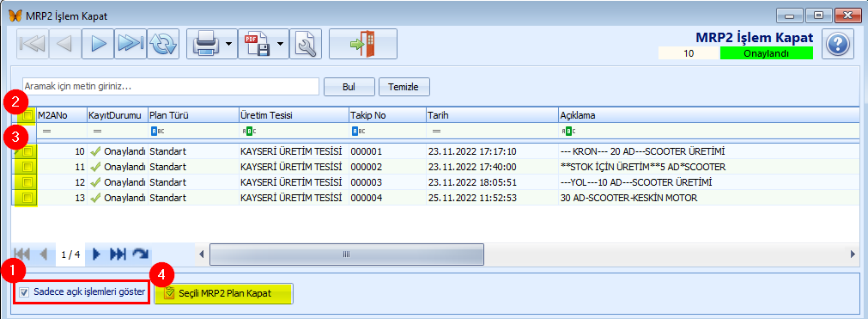Click date 23.11.2022 17:17:10
This screenshot has width=868, height=319.
472,151
